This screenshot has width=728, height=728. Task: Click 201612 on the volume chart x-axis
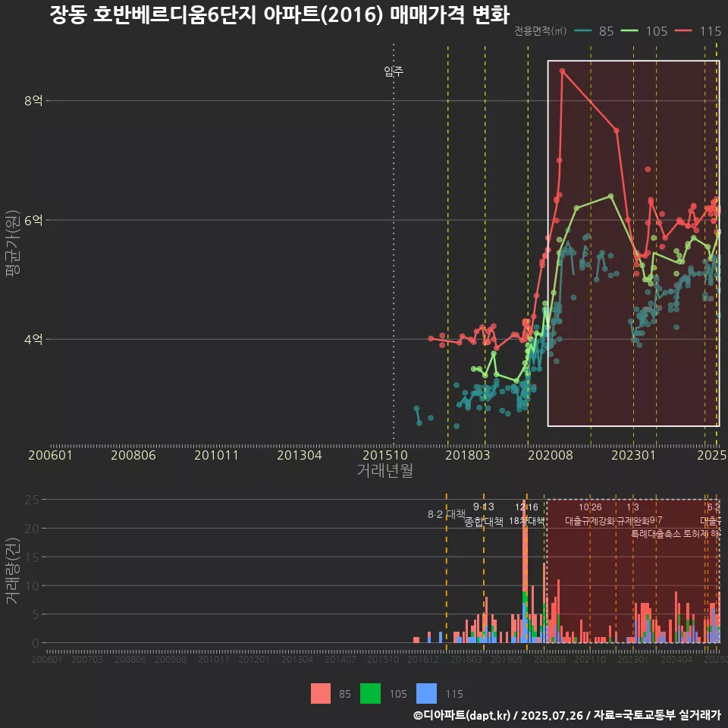[x=423, y=659]
